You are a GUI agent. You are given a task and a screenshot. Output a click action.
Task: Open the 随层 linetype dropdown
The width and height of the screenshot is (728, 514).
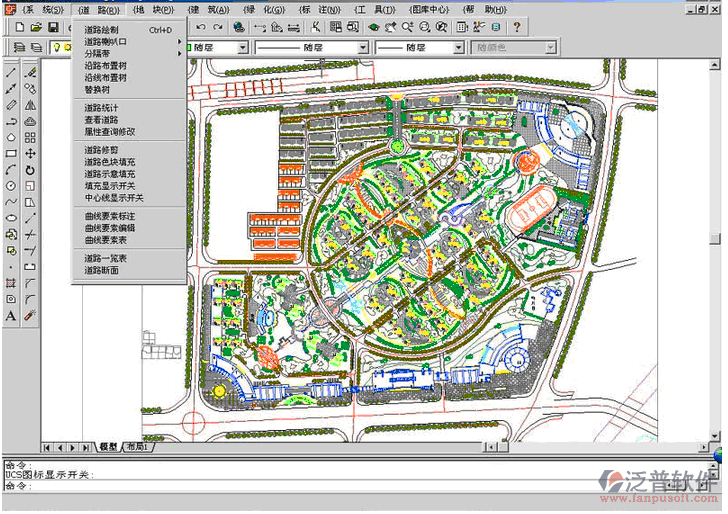pos(360,48)
